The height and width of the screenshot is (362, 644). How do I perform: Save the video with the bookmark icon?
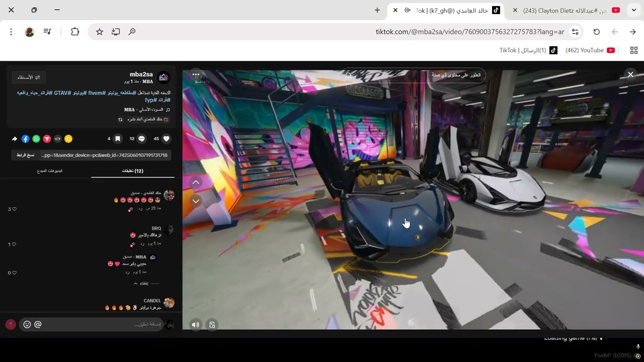118,139
